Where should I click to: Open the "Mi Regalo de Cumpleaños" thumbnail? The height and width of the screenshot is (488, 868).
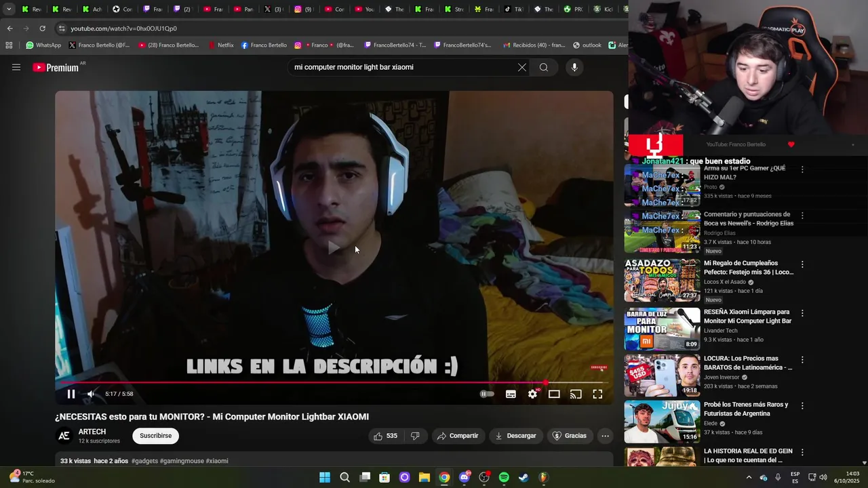click(662, 280)
